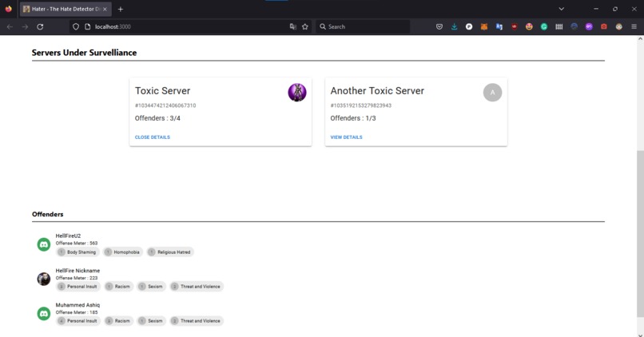This screenshot has height=337, width=644.
Task: Click Offense Meter : 563 text
Action: pos(77,243)
